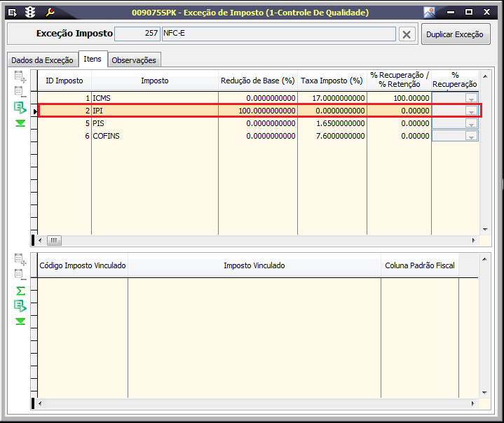Click the green filter icon beside lower grid
The image size is (504, 423).
(x=20, y=321)
